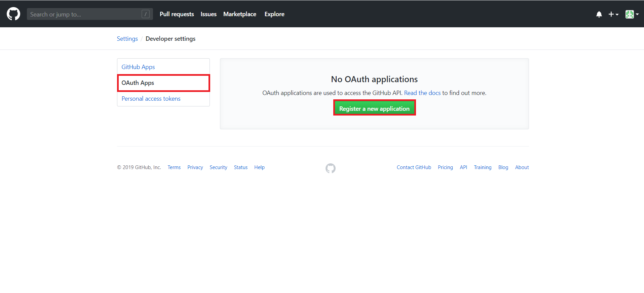The width and height of the screenshot is (644, 293).
Task: Click the footer GitHub mark logo
Action: pos(331,168)
